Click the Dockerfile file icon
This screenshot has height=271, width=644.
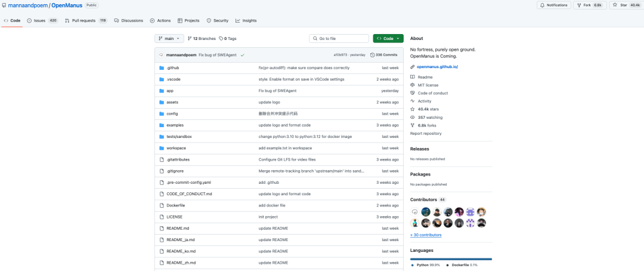click(162, 205)
